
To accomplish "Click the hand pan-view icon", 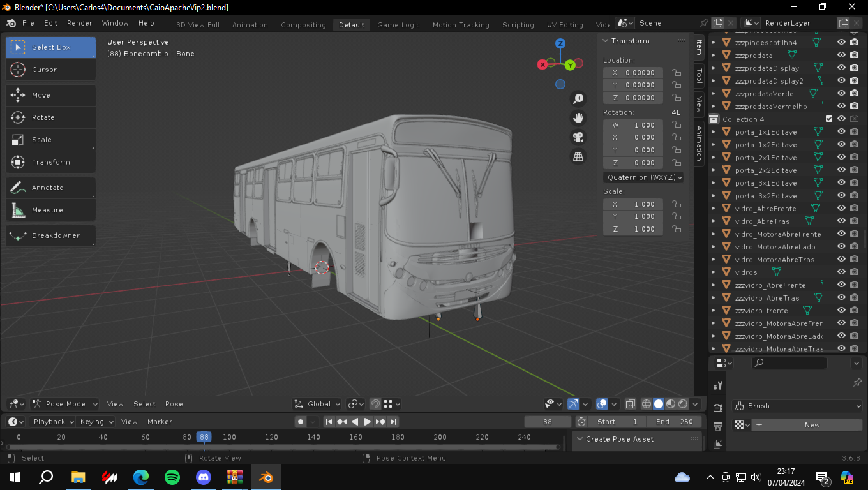I will point(578,118).
